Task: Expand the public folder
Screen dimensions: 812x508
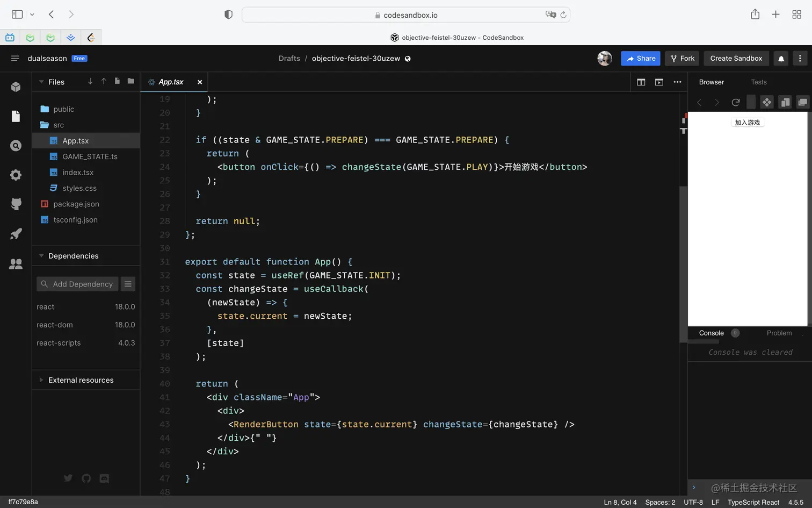Action: pyautogui.click(x=86, y=109)
